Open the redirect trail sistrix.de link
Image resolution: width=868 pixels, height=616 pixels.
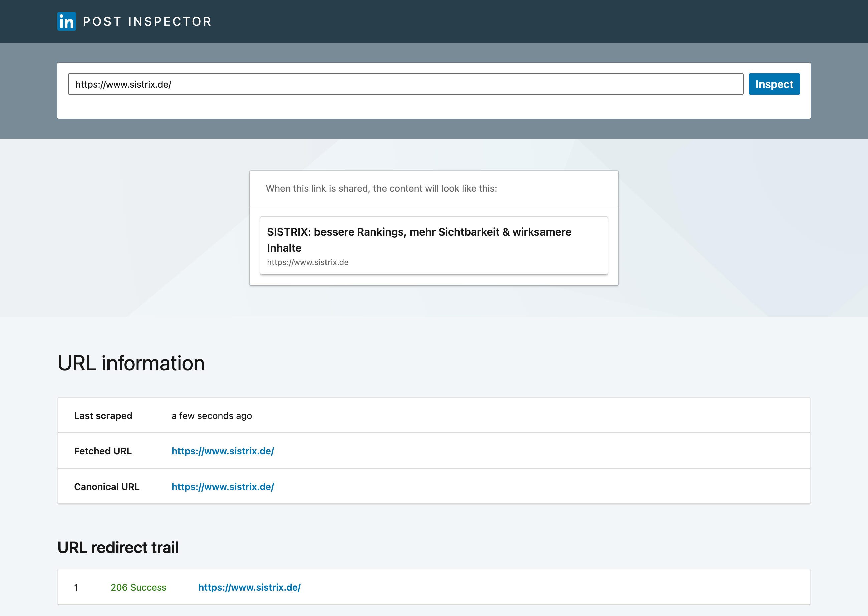pos(249,587)
